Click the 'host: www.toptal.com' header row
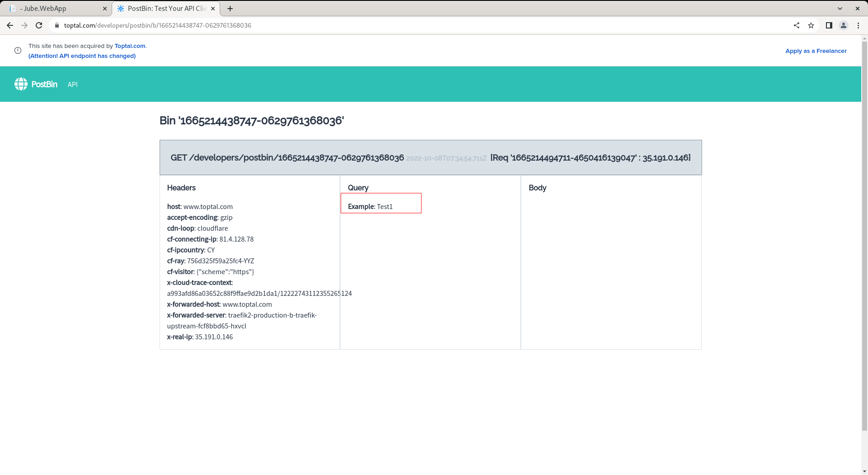The width and height of the screenshot is (868, 475). click(x=200, y=206)
